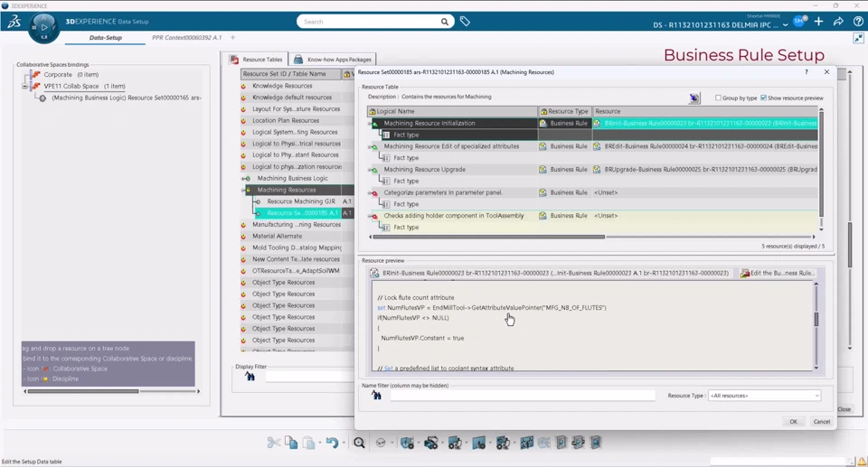868x467 pixels.
Task: Click the plus add icon in top bar
Action: (819, 22)
